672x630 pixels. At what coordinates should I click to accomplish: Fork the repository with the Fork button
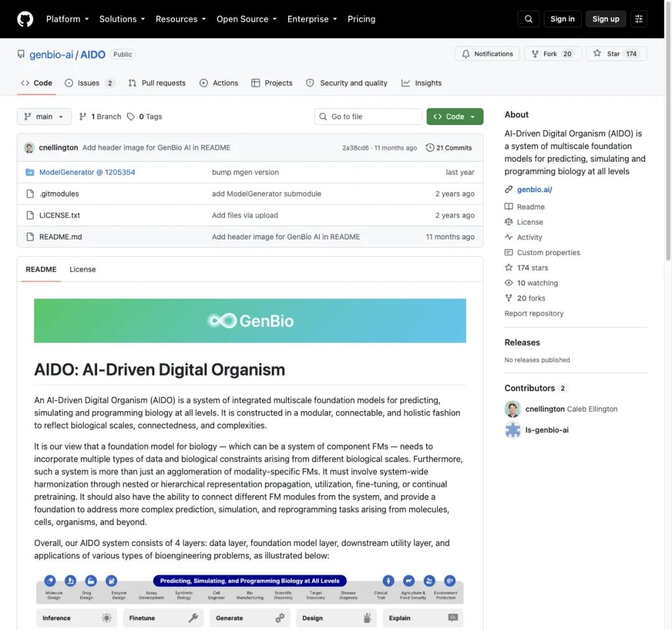(x=553, y=53)
